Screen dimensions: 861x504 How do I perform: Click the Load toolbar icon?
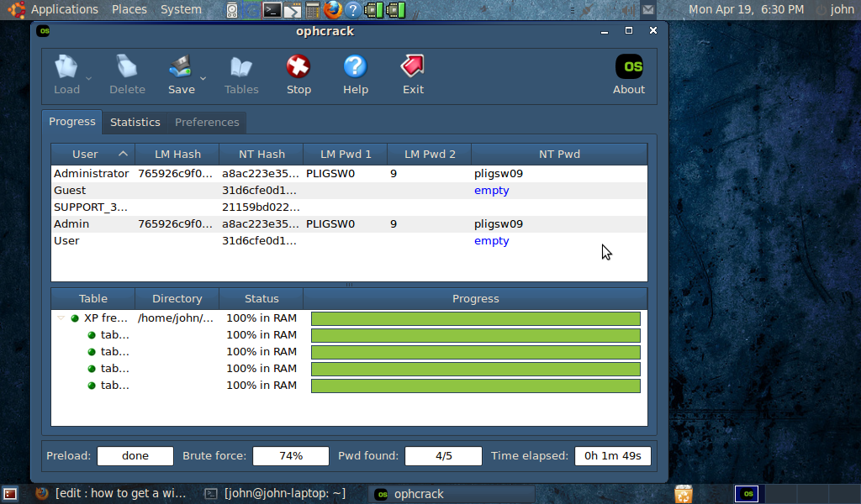tap(66, 67)
